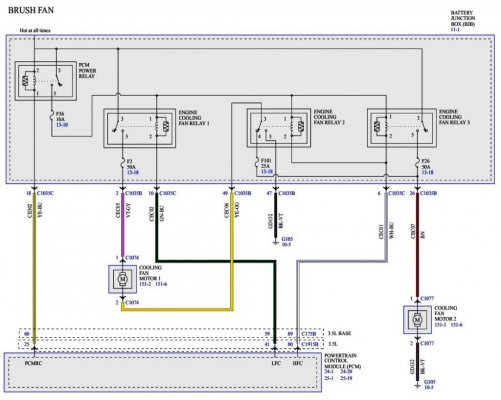Click the COOLING FAN MOTOR 1 label
Image resolution: width=501 pixels, height=400 pixels.
pos(150,273)
